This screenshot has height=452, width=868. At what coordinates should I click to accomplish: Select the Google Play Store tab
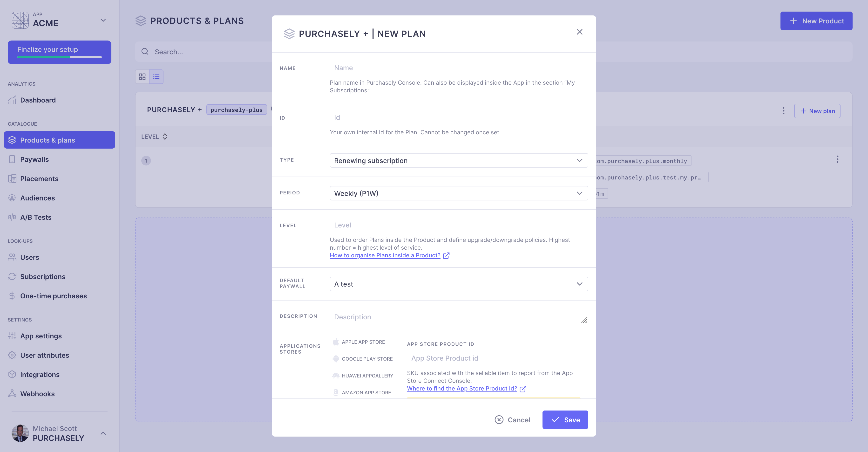pos(366,359)
